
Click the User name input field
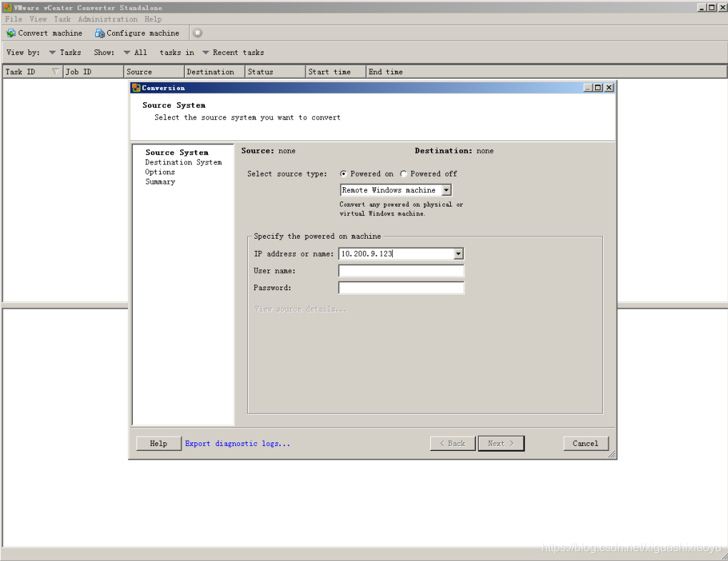[x=401, y=271]
